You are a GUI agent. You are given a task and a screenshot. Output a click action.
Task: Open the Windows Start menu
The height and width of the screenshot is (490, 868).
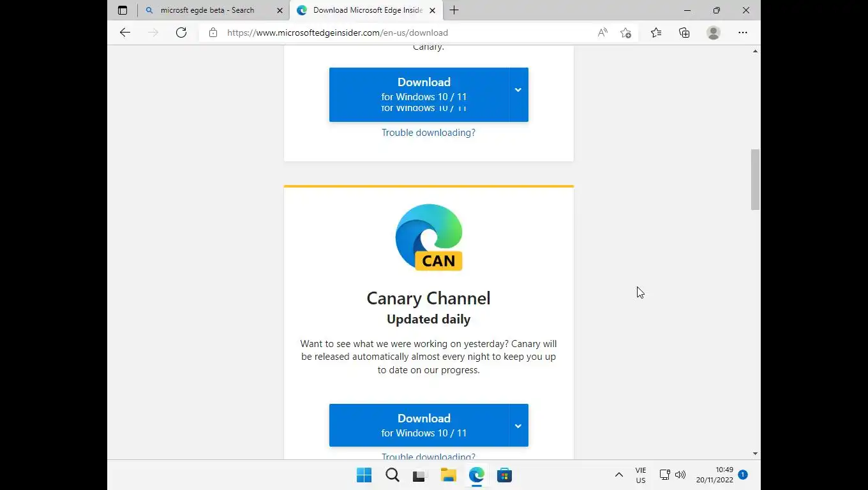click(x=364, y=475)
